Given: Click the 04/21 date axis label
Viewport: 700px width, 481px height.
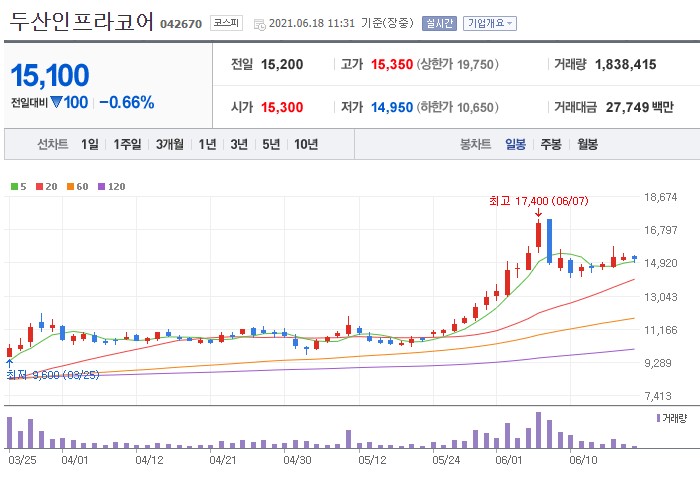Looking at the screenshot, I should pos(223,460).
